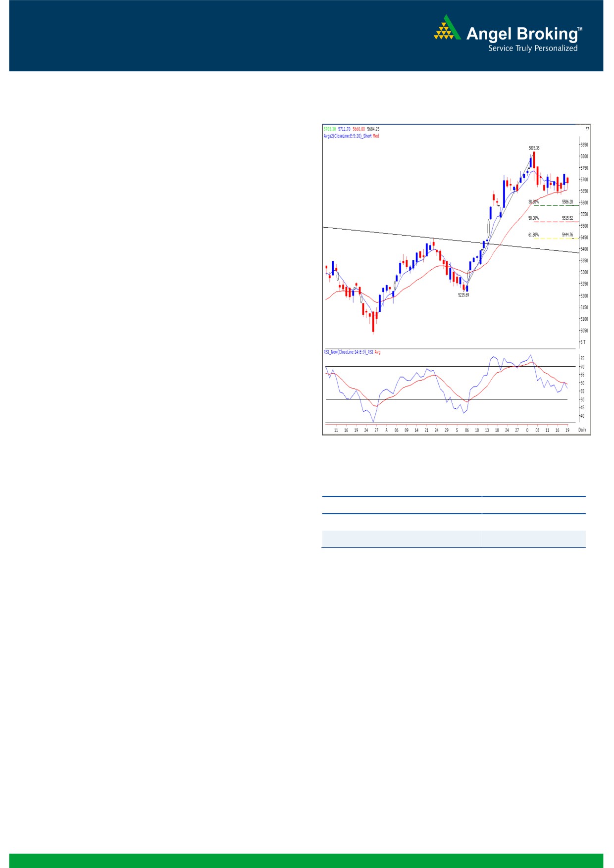Click the 5215.69 low price label
Viewport: 614px width, 868px height.
[x=463, y=295]
